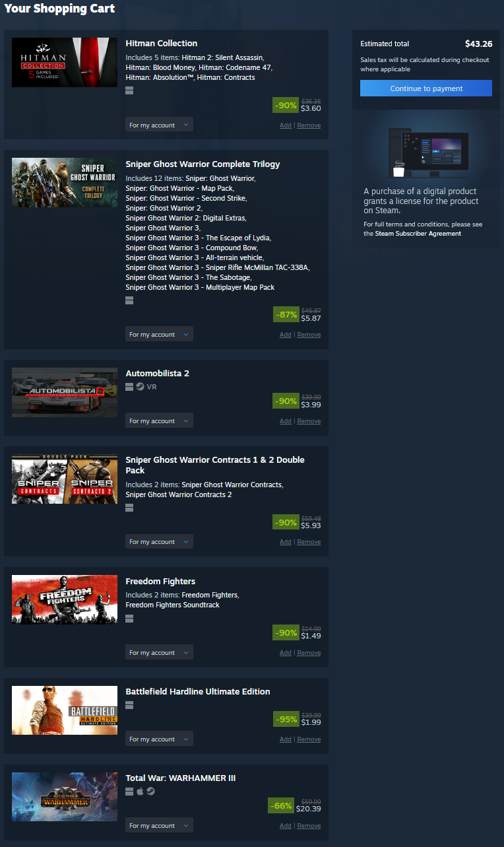Click the SteamOS icon next to Automobilista 2
Image resolution: width=504 pixels, height=847 pixels.
(140, 387)
